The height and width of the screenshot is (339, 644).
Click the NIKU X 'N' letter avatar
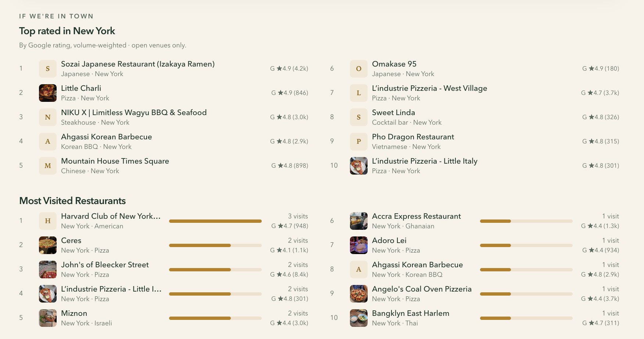[x=48, y=117]
